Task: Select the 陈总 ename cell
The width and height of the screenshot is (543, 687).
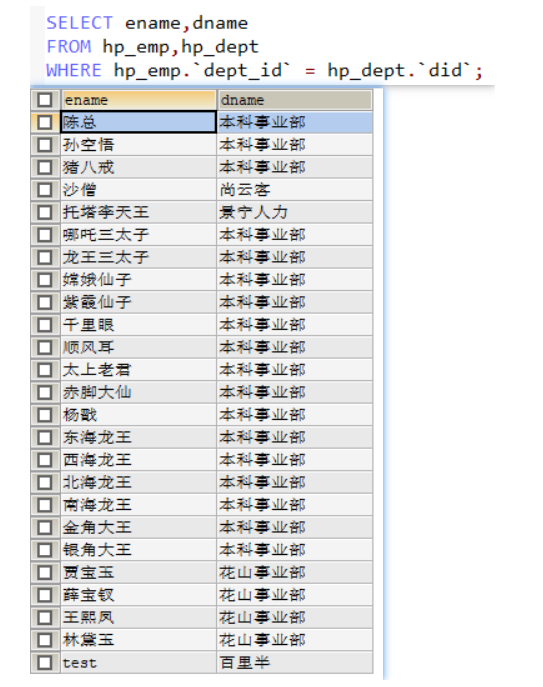Action: pyautogui.click(x=138, y=122)
